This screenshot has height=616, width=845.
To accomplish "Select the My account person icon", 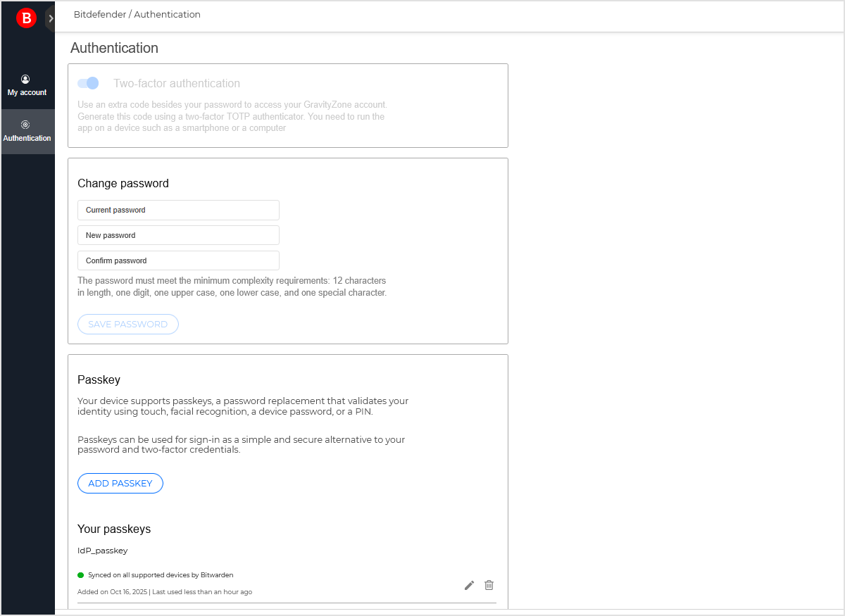I will coord(26,79).
